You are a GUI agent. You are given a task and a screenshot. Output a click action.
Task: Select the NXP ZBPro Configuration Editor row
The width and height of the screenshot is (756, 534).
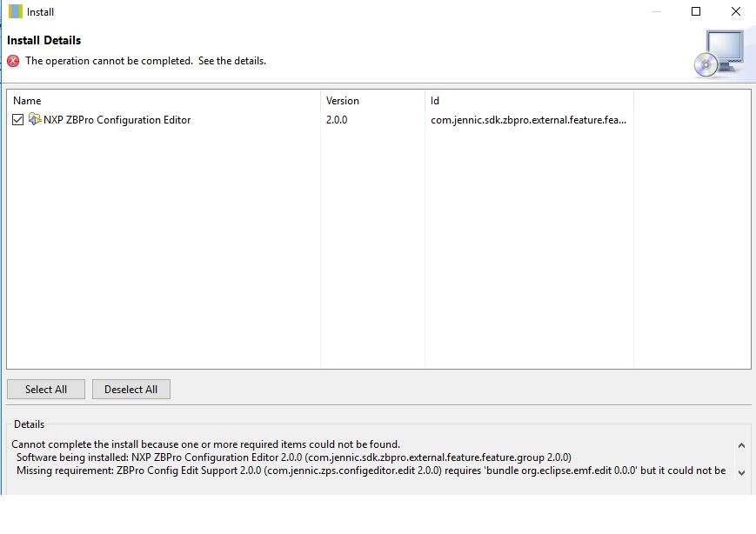point(379,120)
